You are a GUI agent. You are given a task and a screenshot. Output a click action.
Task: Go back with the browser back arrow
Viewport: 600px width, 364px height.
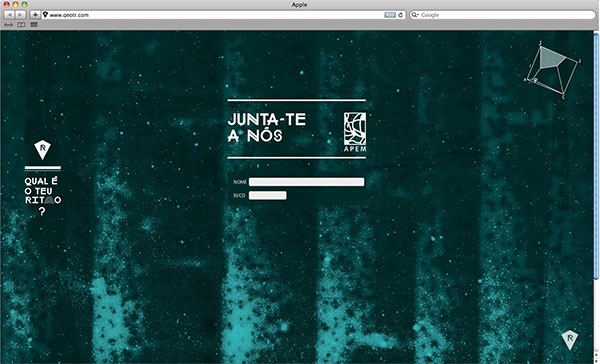[9, 15]
